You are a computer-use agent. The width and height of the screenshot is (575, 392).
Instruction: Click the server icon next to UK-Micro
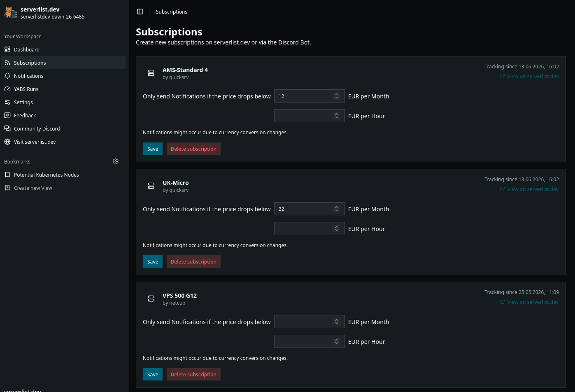pos(151,186)
